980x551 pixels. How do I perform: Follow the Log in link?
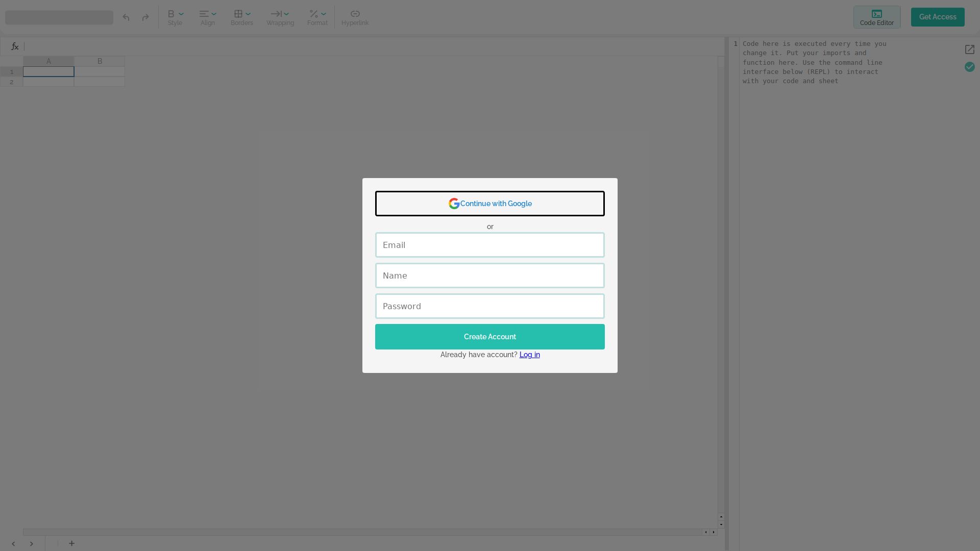(529, 355)
